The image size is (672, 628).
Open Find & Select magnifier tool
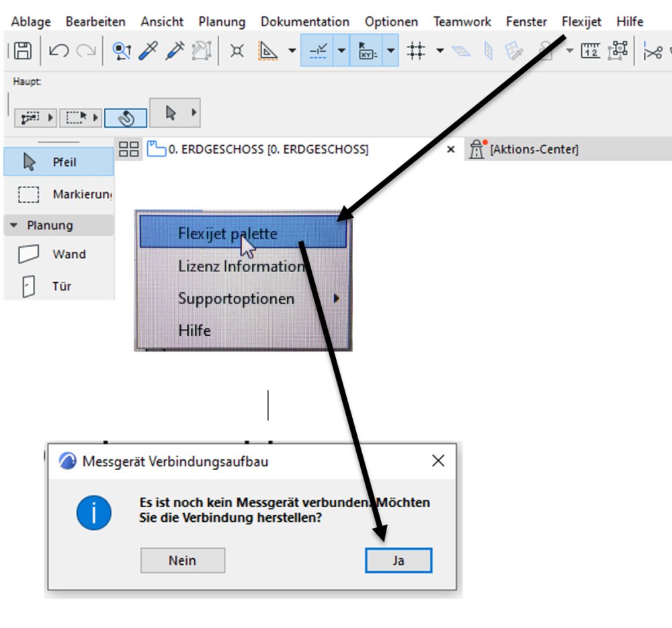click(122, 51)
